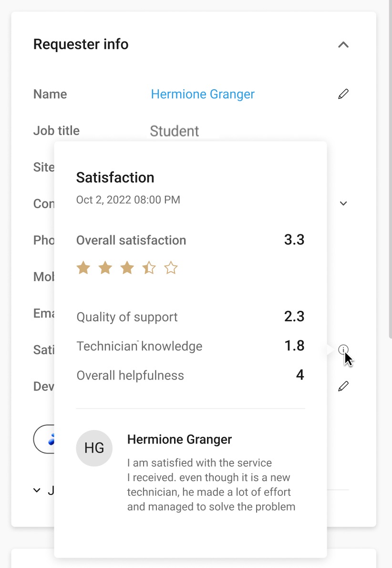Collapse the Requester info section
This screenshot has width=392, height=568.
pyautogui.click(x=343, y=45)
